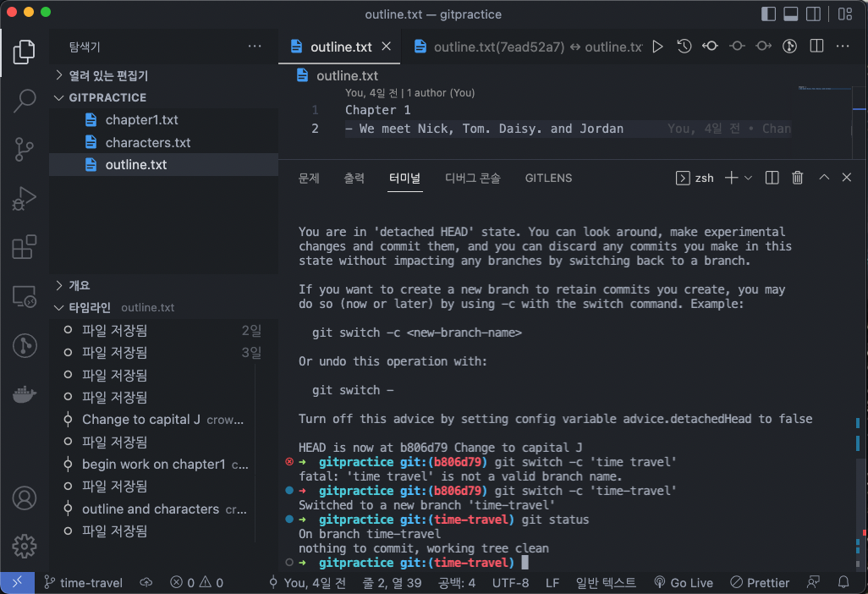
Task: Expand the open editors section
Action: [x=164, y=75]
